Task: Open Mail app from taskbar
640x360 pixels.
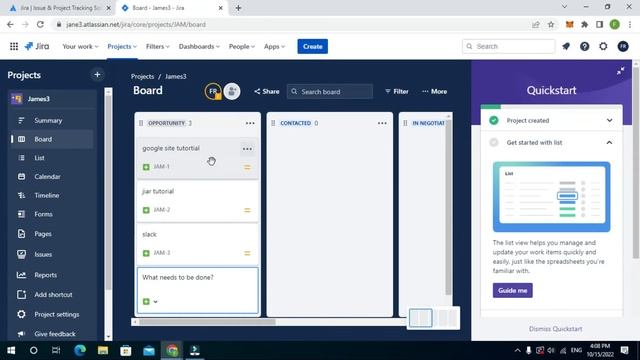Action: tap(149, 350)
